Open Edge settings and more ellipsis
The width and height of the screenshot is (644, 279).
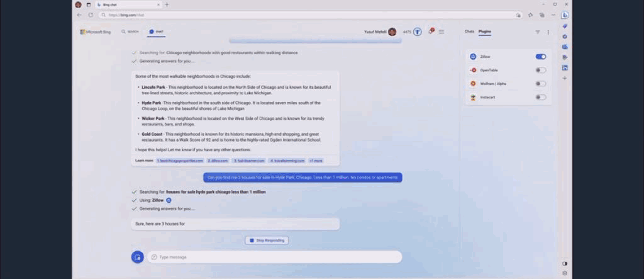[x=553, y=15]
